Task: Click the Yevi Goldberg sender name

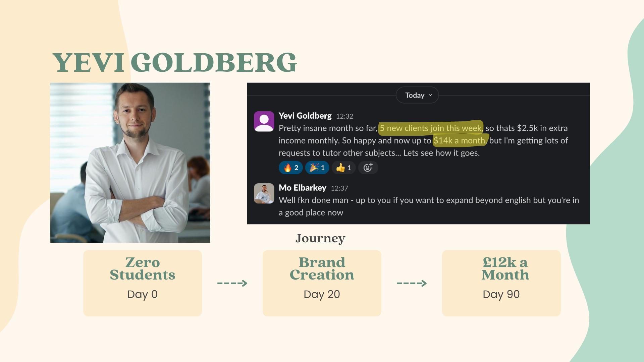Action: (x=305, y=116)
